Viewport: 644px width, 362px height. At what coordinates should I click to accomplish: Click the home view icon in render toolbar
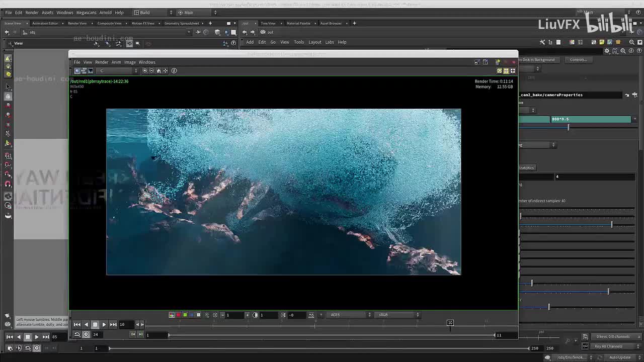158,70
